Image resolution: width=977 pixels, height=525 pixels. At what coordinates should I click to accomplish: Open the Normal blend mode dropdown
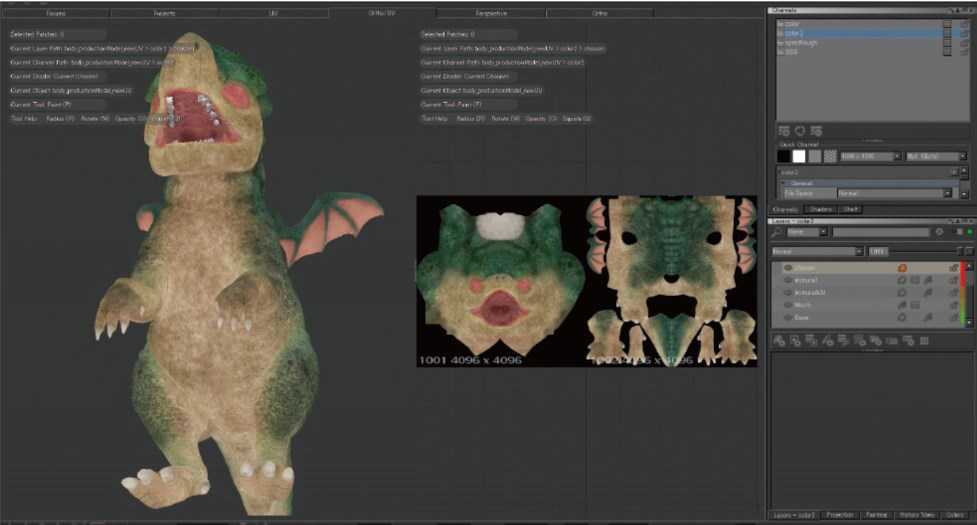(817, 251)
